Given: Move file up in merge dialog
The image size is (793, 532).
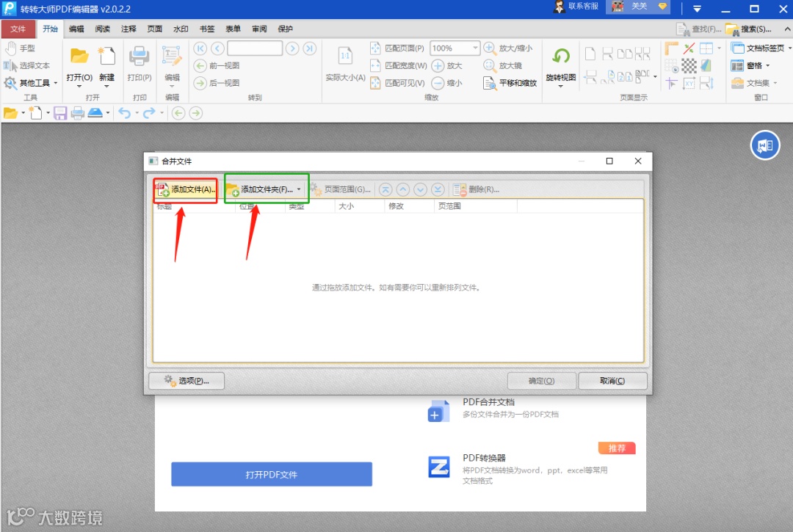Looking at the screenshot, I should tap(403, 189).
